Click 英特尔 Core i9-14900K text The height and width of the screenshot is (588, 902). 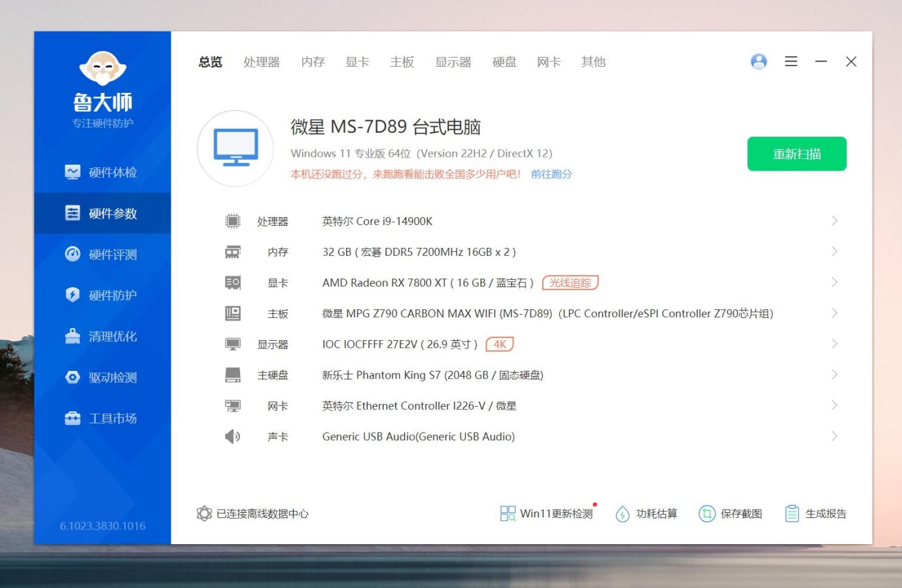pos(377,221)
